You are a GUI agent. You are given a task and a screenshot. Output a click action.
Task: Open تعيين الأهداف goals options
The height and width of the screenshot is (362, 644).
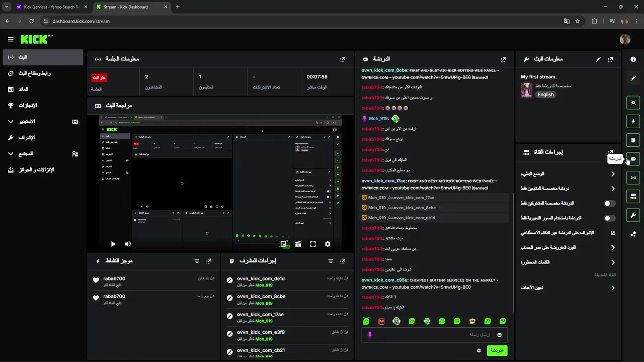(568, 288)
